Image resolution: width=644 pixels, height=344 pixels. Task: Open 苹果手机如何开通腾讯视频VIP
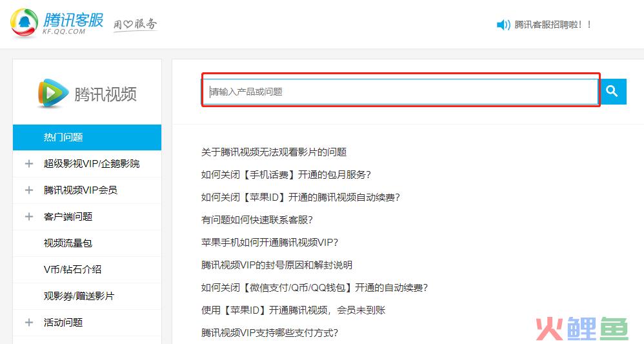(270, 243)
